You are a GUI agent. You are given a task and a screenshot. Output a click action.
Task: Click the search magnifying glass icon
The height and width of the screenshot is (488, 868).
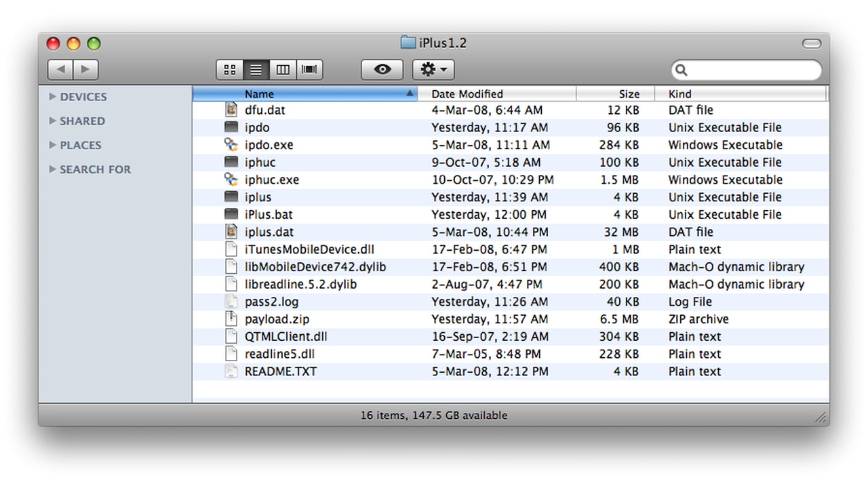682,70
